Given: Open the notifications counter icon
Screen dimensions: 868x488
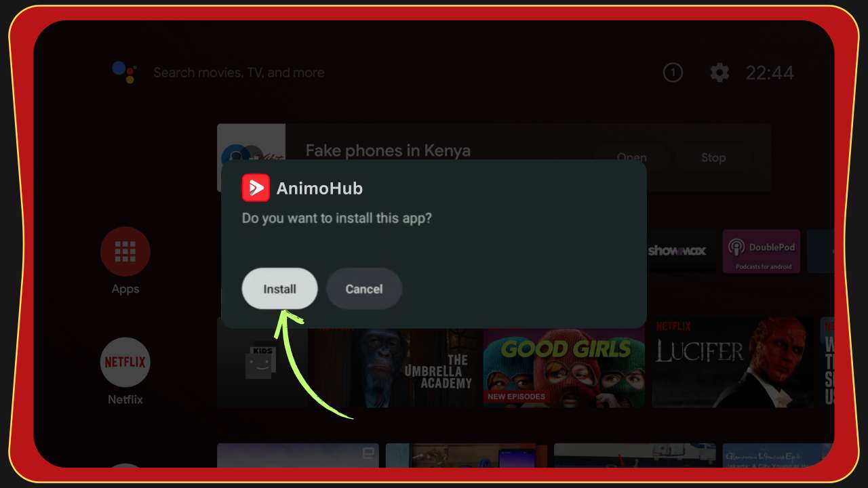Looking at the screenshot, I should coord(673,73).
